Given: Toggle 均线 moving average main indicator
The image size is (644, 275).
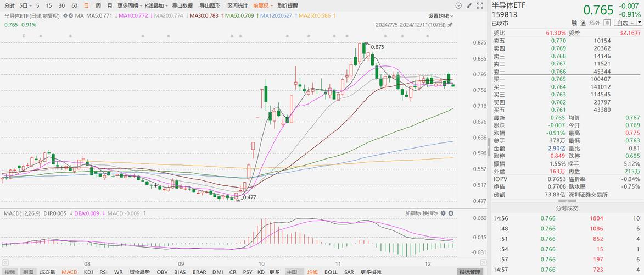Looking at the screenshot, I should [x=313, y=272].
